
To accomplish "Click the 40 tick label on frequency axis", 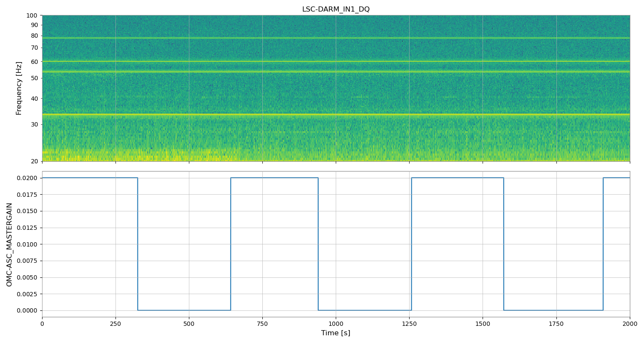I will (x=34, y=99).
